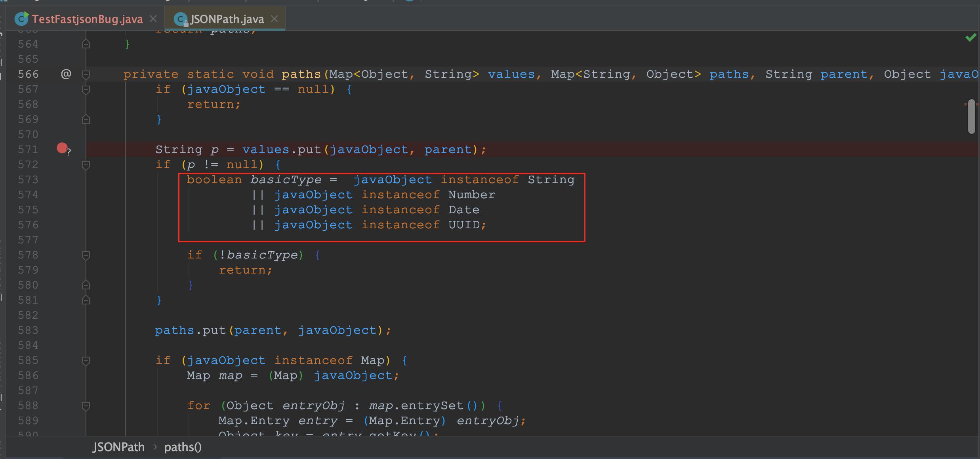Toggle a breakpoint in the gutter at line 572
This screenshot has width=980, height=459.
click(x=61, y=164)
